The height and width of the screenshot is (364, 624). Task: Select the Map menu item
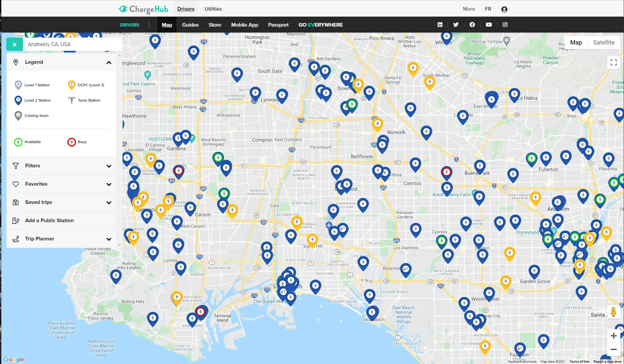coord(167,25)
